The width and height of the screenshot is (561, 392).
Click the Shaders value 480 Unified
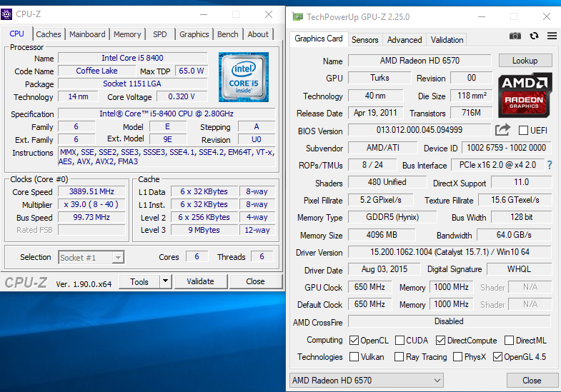point(387,182)
